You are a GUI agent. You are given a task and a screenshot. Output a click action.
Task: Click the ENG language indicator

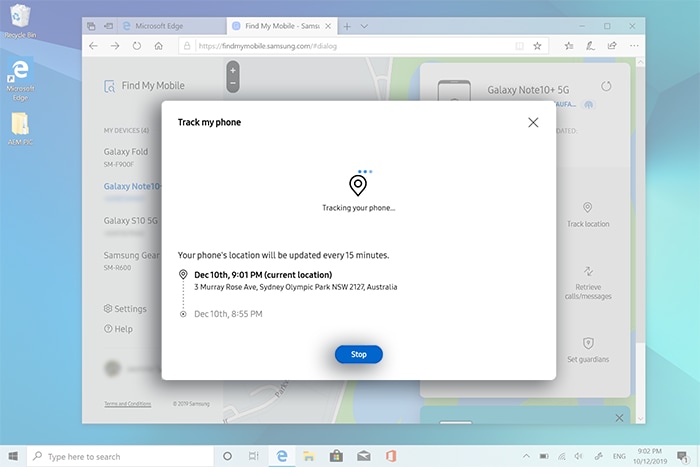(x=619, y=456)
